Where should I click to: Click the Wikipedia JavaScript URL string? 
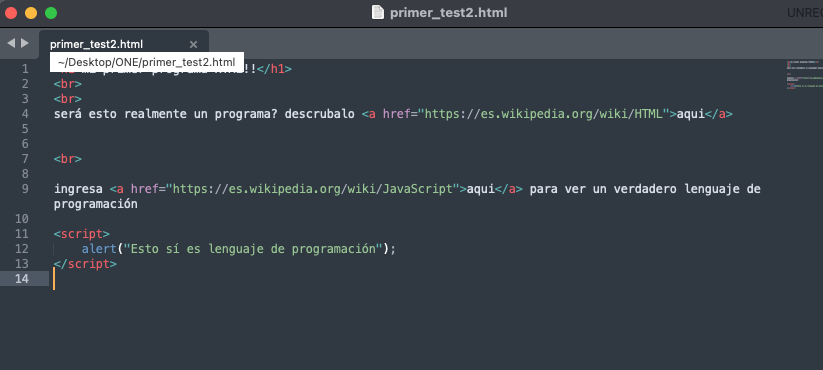click(313, 188)
